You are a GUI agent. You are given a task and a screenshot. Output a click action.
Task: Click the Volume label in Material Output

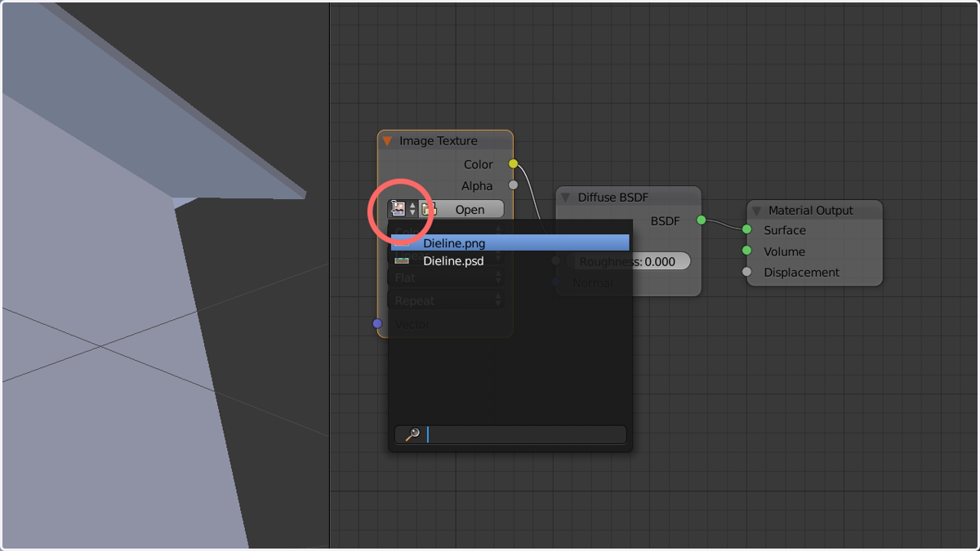pyautogui.click(x=784, y=251)
